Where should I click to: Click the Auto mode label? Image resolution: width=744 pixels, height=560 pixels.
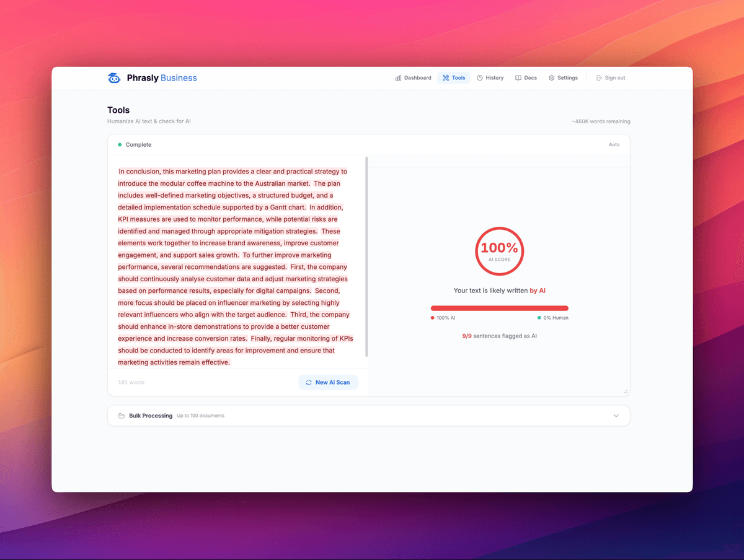pyautogui.click(x=614, y=144)
